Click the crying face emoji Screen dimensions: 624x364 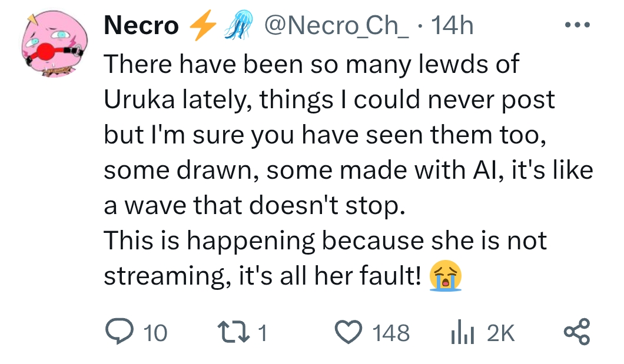446,276
